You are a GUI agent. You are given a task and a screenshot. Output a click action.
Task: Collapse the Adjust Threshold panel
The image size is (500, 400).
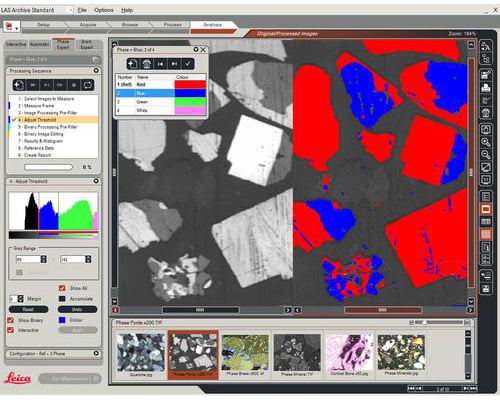pyautogui.click(x=96, y=181)
